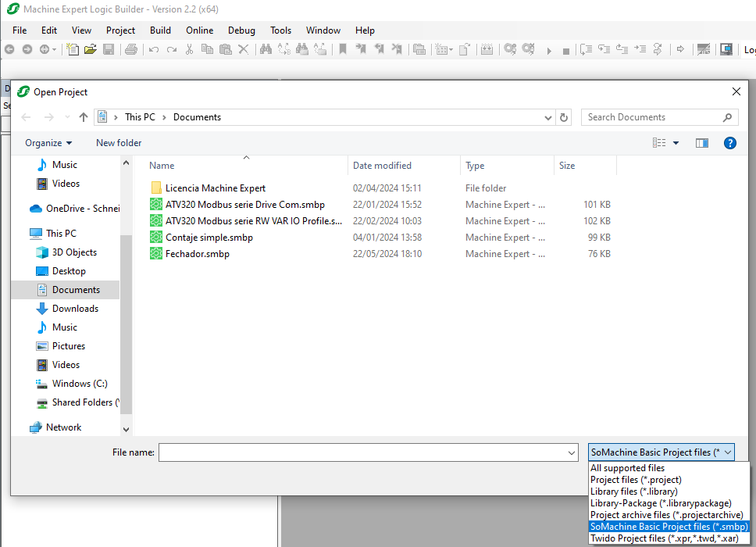Open the Project menu

point(120,30)
